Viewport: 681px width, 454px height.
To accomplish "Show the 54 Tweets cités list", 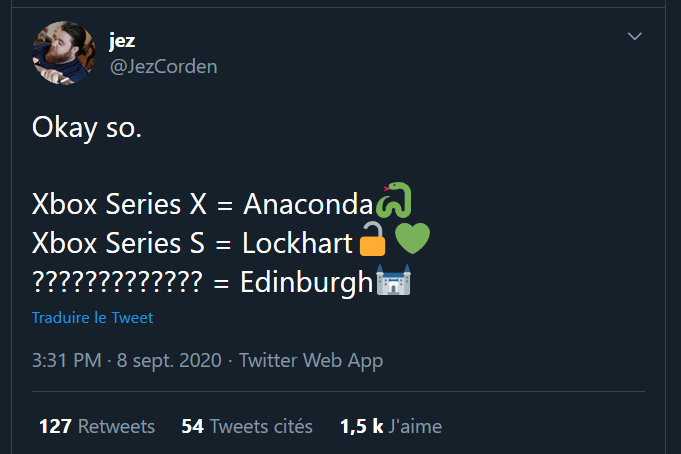I will tap(247, 426).
